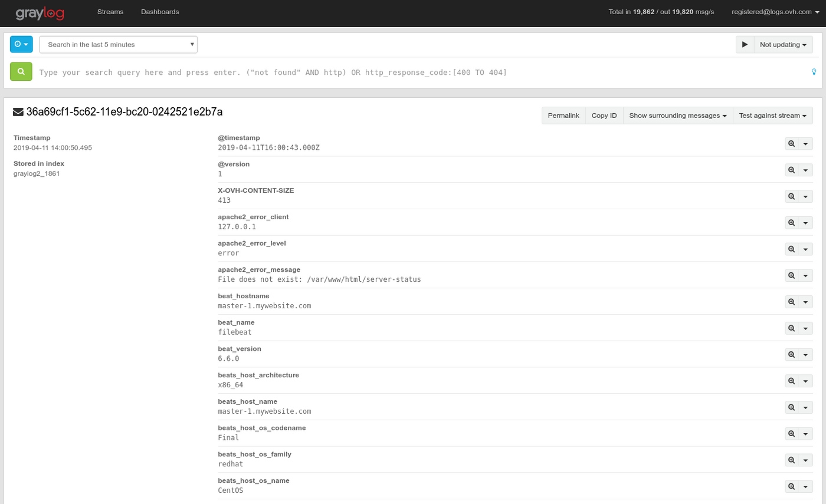Open the Streams menu
This screenshot has height=504, width=826.
click(x=110, y=11)
